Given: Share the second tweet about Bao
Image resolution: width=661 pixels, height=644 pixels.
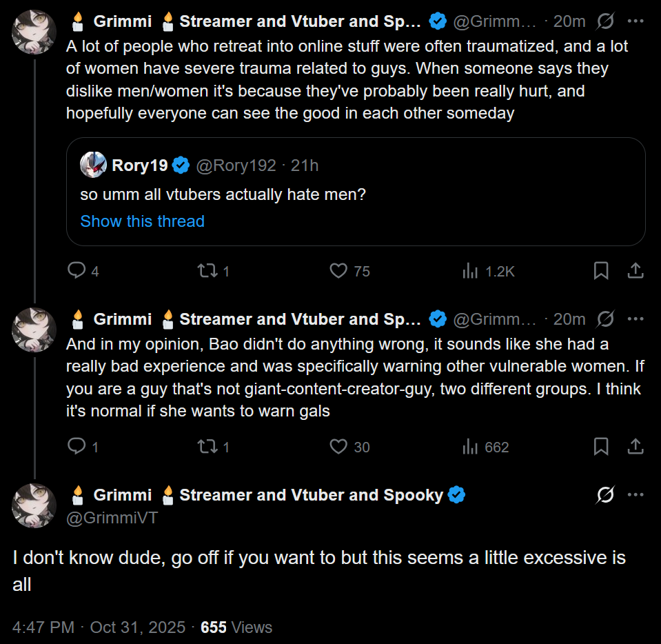Looking at the screenshot, I should pos(635,447).
